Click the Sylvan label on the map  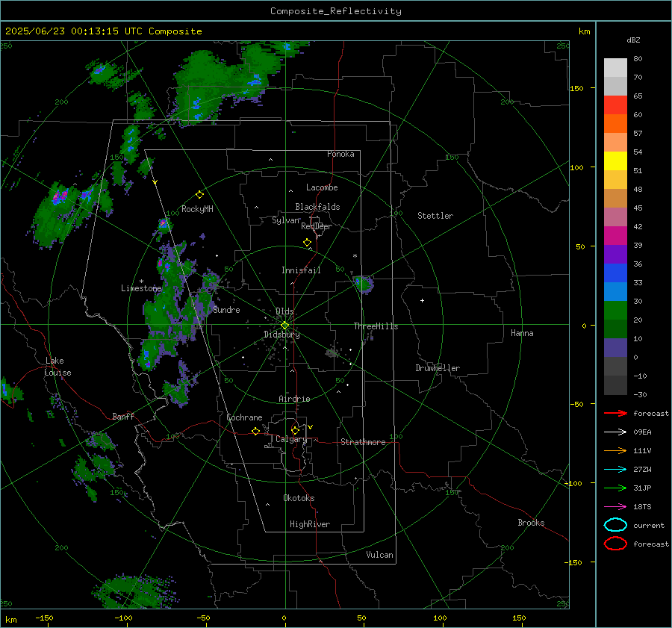(x=285, y=220)
